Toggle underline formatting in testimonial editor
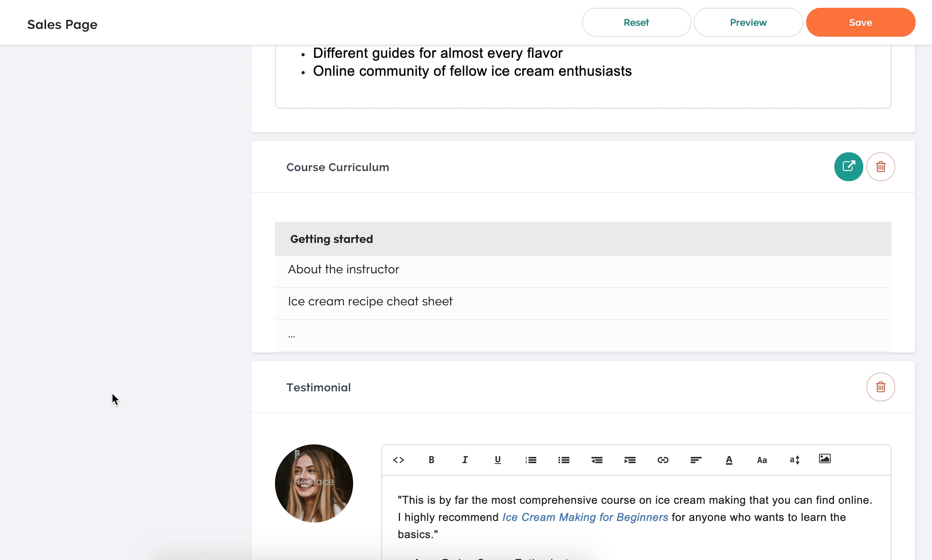The height and width of the screenshot is (560, 932). click(x=498, y=460)
